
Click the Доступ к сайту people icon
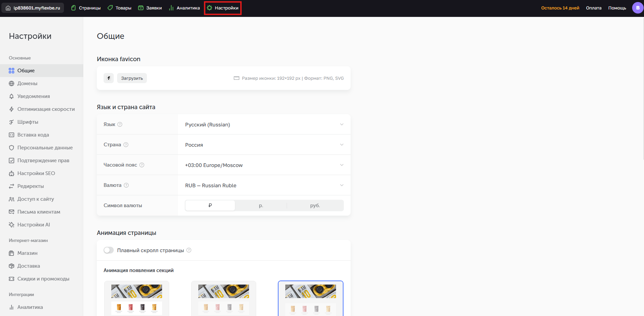[12, 199]
